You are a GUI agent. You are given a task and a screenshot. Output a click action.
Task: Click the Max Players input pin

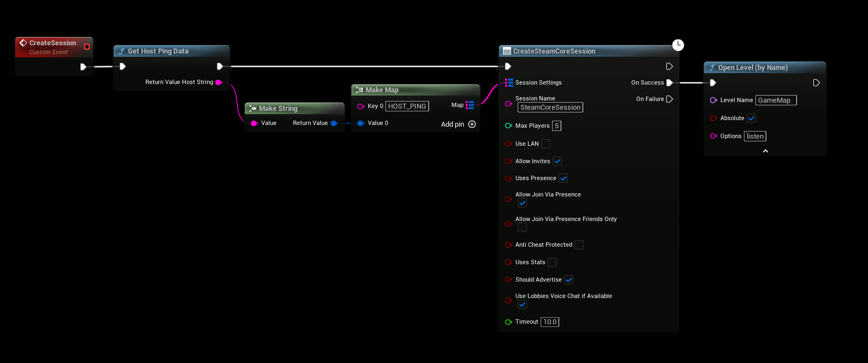(508, 126)
